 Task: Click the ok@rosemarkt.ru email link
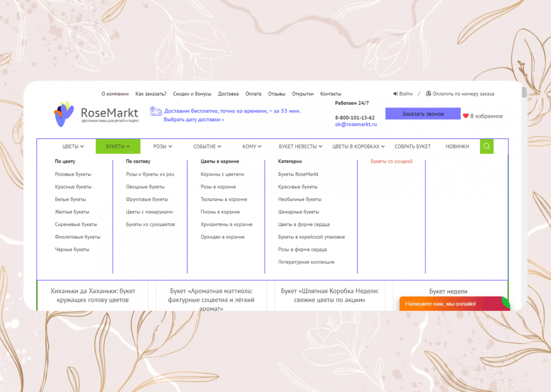coord(356,124)
